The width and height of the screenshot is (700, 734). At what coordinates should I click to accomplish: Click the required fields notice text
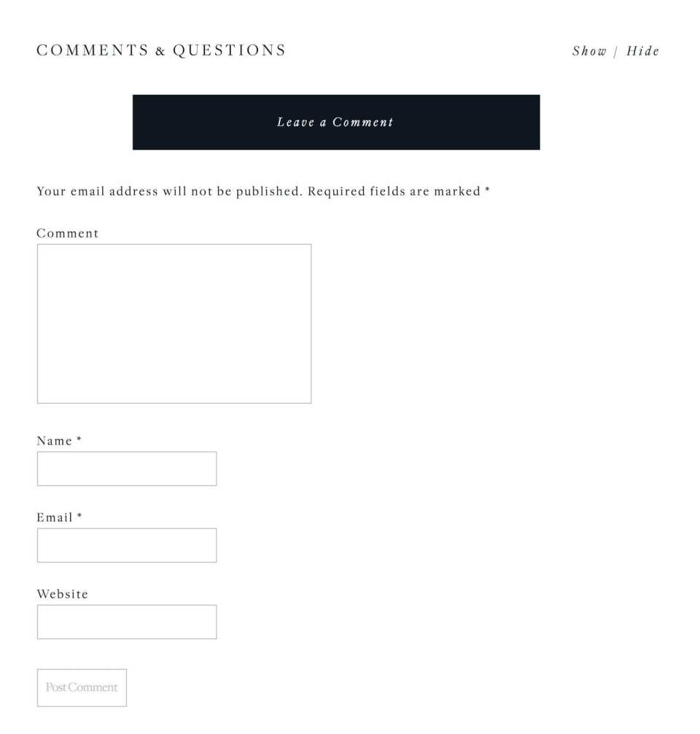(264, 191)
